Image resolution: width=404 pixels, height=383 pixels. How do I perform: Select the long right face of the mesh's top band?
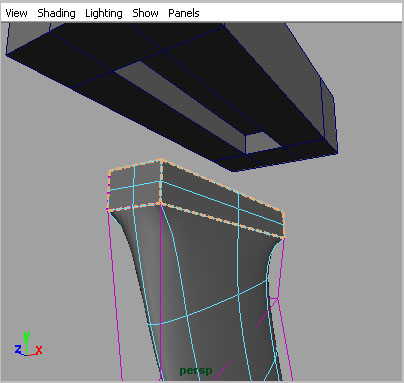222,200
